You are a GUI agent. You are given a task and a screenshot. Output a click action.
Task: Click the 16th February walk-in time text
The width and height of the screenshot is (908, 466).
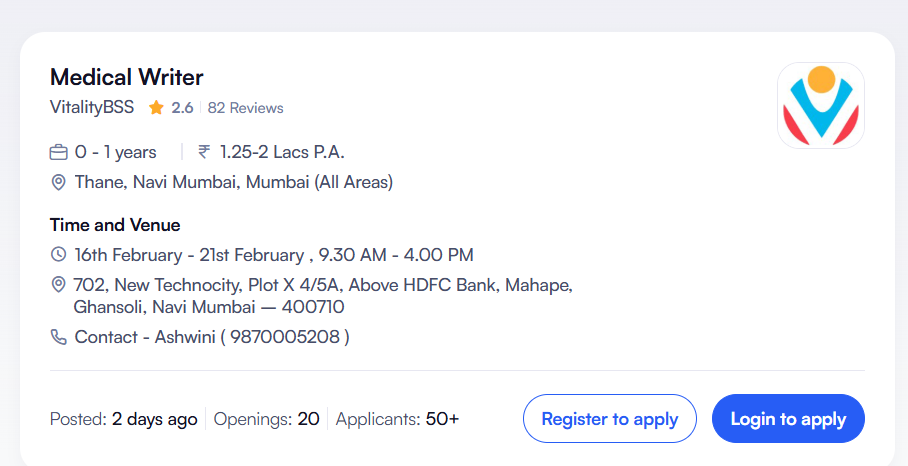point(273,255)
